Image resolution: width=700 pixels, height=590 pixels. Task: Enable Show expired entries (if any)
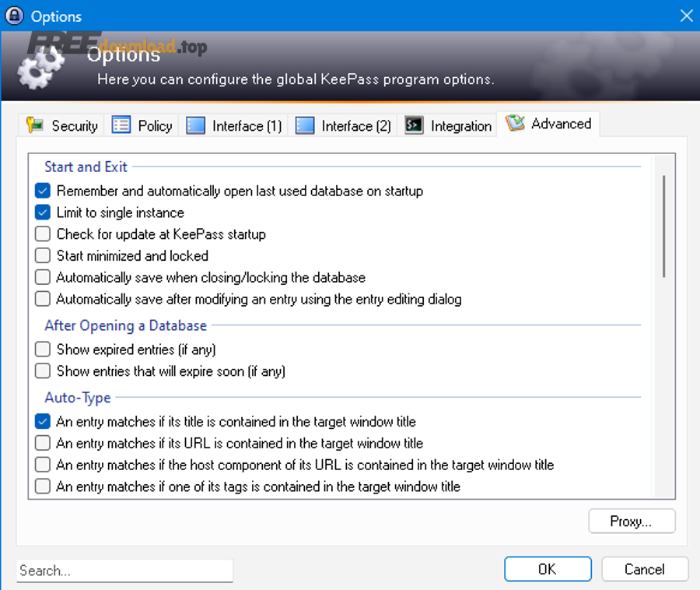coord(43,349)
